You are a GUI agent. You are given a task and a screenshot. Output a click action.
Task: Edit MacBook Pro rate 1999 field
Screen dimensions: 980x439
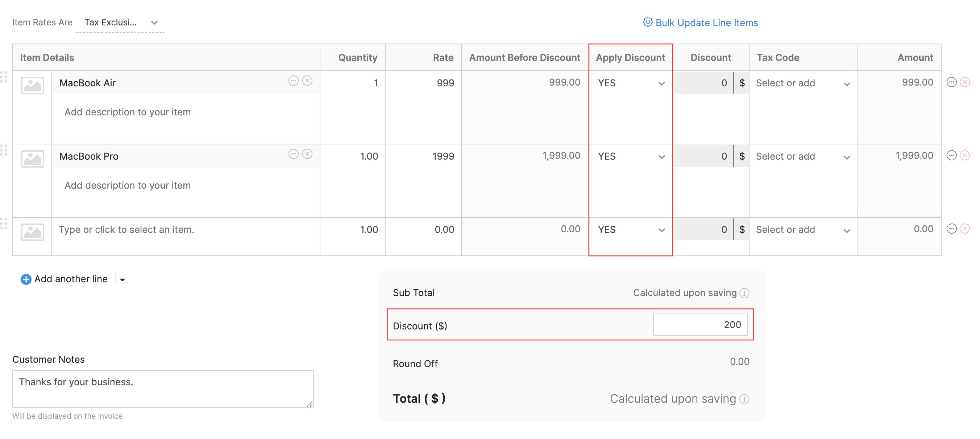[x=423, y=156]
